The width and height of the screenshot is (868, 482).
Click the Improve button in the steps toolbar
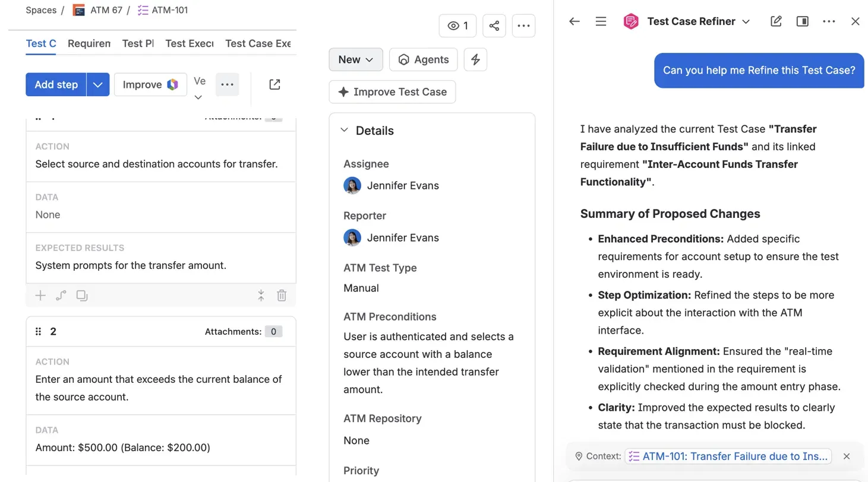click(x=150, y=84)
